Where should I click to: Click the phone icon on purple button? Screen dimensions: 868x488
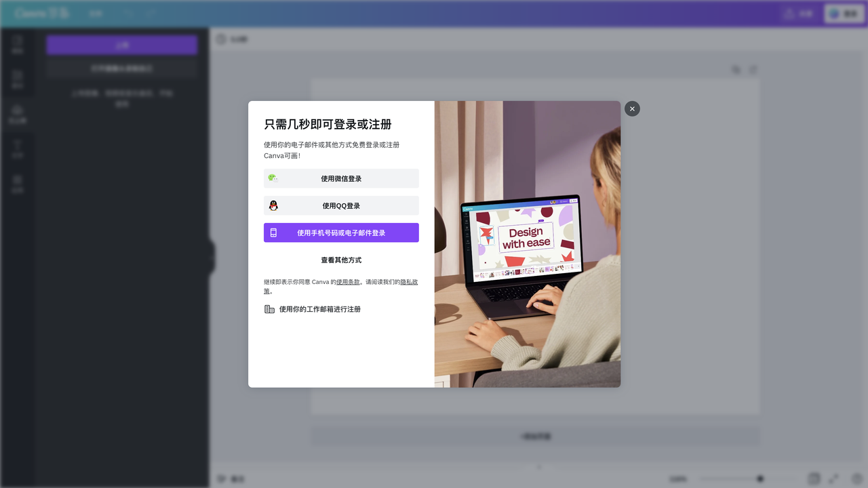click(273, 232)
